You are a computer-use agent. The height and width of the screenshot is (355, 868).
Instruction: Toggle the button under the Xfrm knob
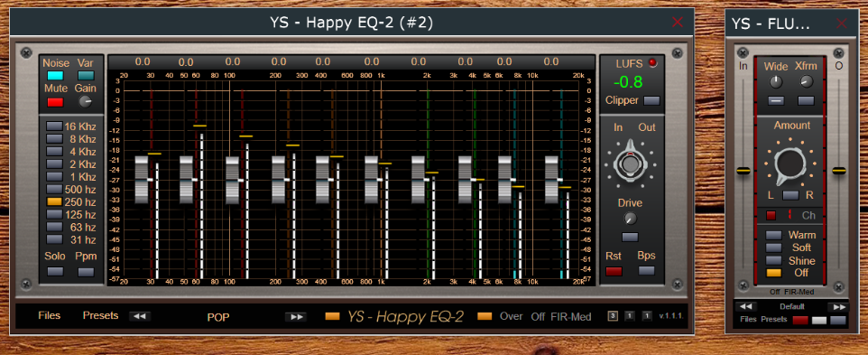[x=806, y=101]
